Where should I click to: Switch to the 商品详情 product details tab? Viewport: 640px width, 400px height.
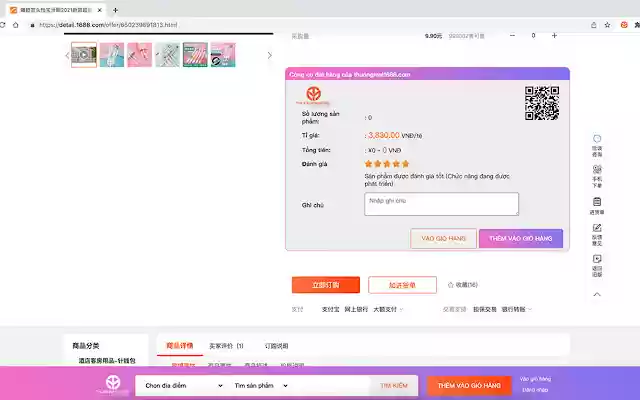click(x=180, y=346)
